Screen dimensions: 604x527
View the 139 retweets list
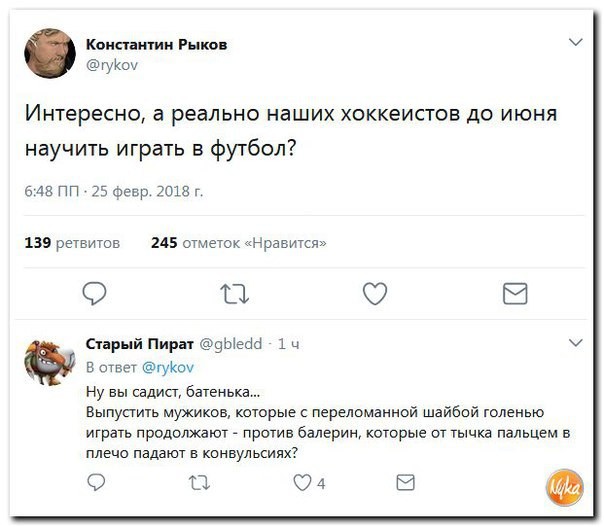tap(71, 242)
